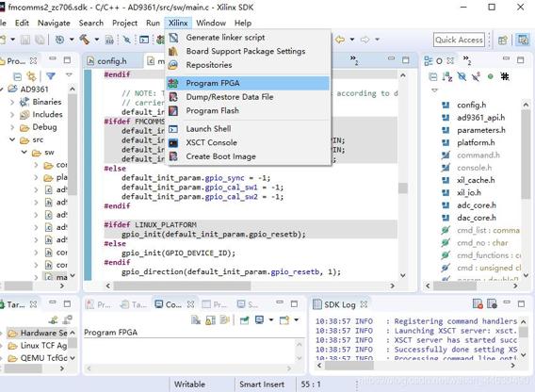This screenshot has height=392, width=535.
Task: Click the green dot filter icon in Outline
Action: click(491, 76)
